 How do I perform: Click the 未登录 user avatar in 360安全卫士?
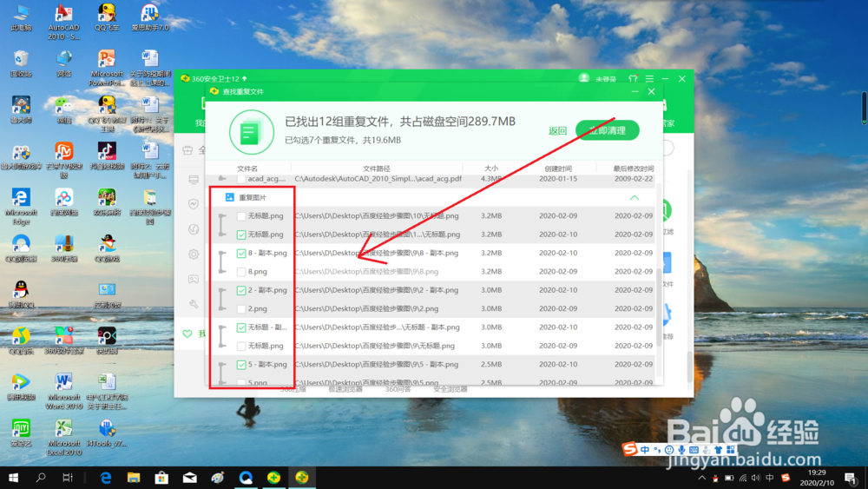click(584, 79)
